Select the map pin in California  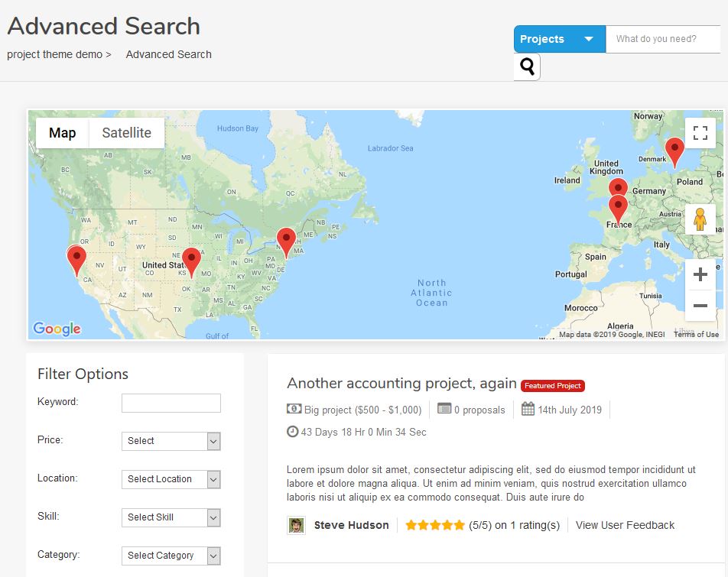click(76, 261)
